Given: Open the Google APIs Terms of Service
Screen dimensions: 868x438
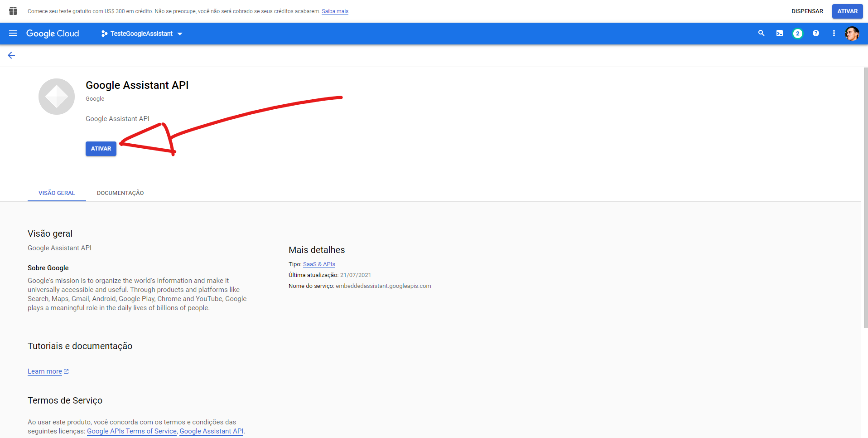Looking at the screenshot, I should tap(131, 431).
